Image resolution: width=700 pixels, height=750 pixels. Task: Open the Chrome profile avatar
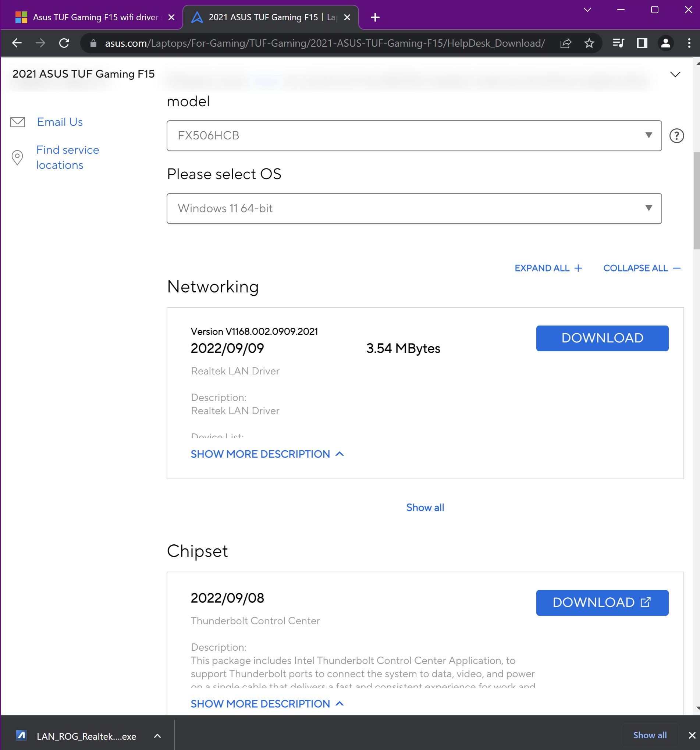(x=666, y=43)
